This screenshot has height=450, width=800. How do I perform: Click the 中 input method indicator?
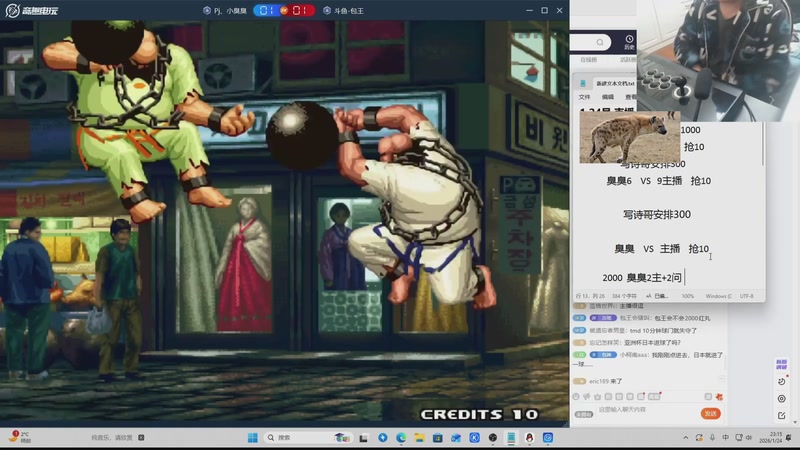tap(725, 438)
